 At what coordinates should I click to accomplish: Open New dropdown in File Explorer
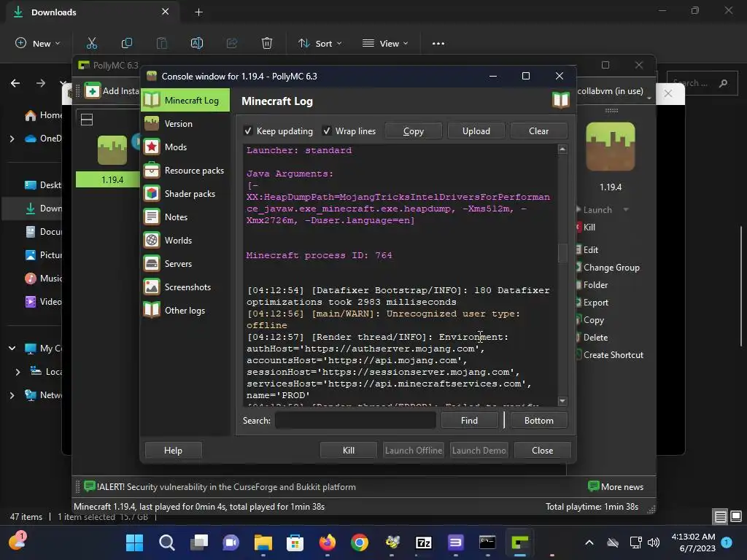pos(38,43)
